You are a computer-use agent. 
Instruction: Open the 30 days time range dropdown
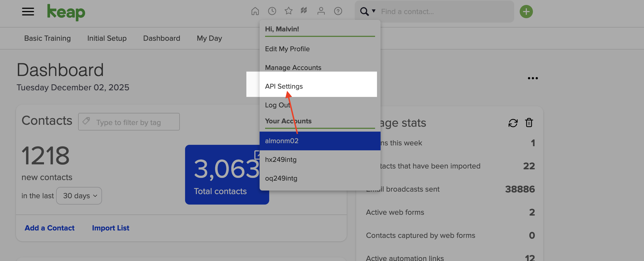point(79,195)
